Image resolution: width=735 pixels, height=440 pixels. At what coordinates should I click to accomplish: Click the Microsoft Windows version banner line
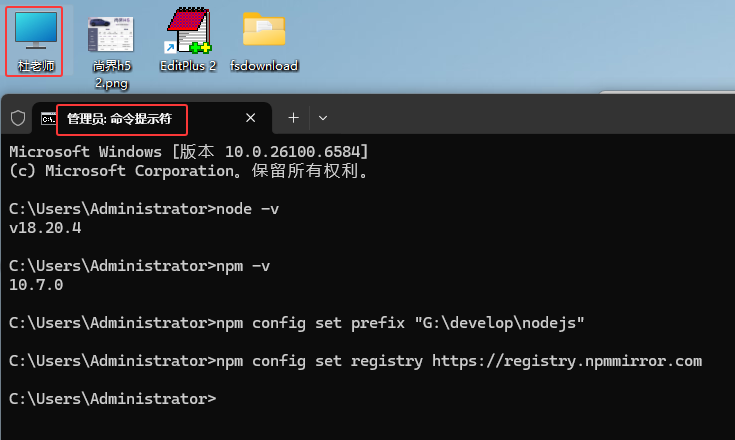tap(188, 151)
